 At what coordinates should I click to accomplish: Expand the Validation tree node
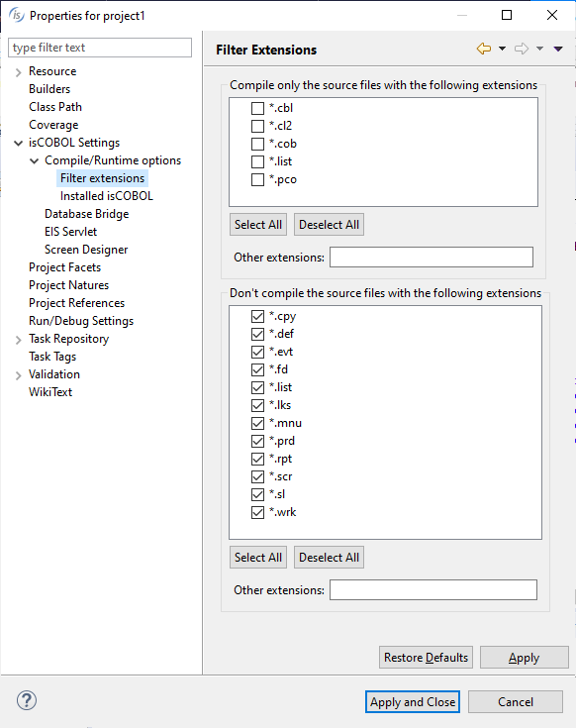[x=18, y=375]
